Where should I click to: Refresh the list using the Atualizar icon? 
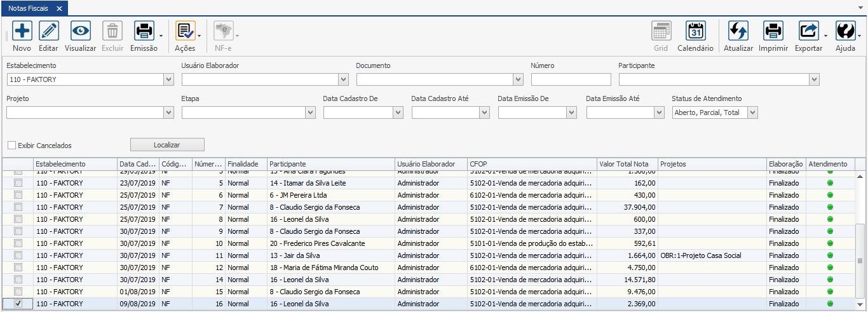738,31
